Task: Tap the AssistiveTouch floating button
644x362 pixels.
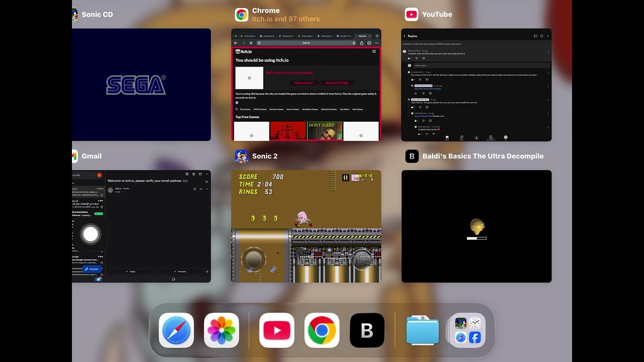Action: point(91,234)
